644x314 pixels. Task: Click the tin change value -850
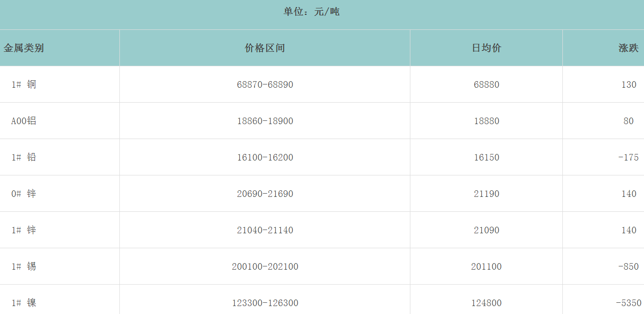coord(628,266)
